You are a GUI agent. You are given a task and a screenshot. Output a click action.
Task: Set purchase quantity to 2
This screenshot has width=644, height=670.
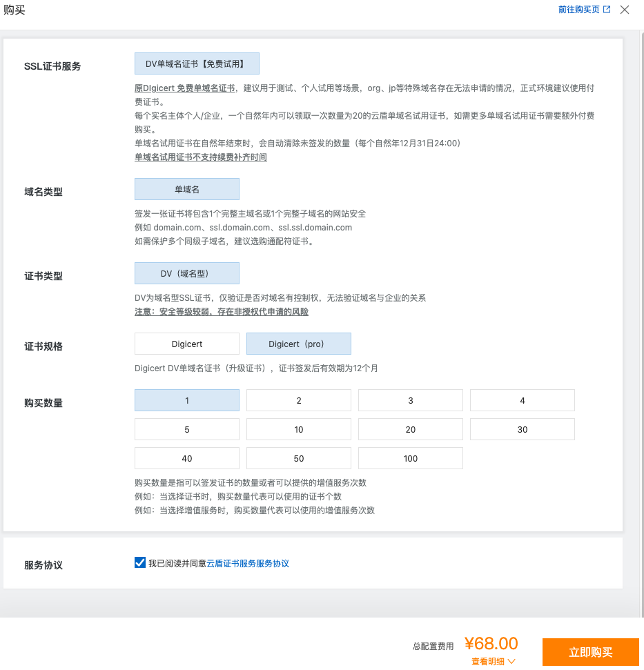coord(299,400)
